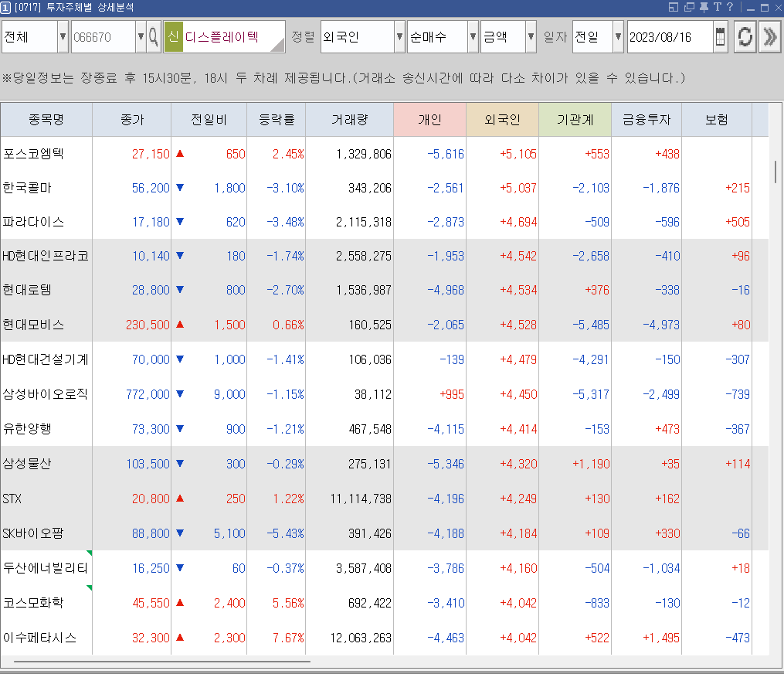Click the stock search magnifier icon

click(154, 36)
